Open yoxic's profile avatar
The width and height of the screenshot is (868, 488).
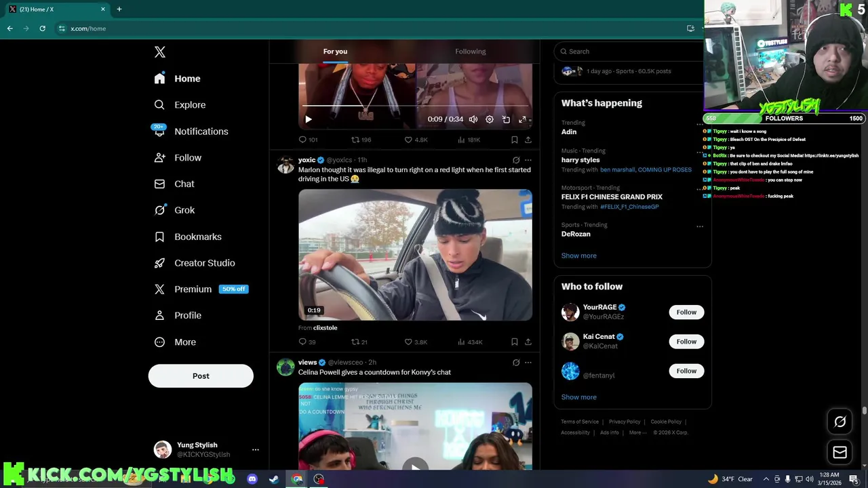[x=285, y=165]
